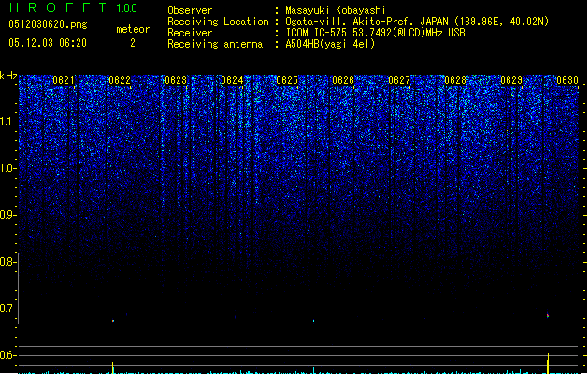Click the 0622 time marker
Image resolution: width=588 pixels, height=374 pixels.
pos(120,80)
